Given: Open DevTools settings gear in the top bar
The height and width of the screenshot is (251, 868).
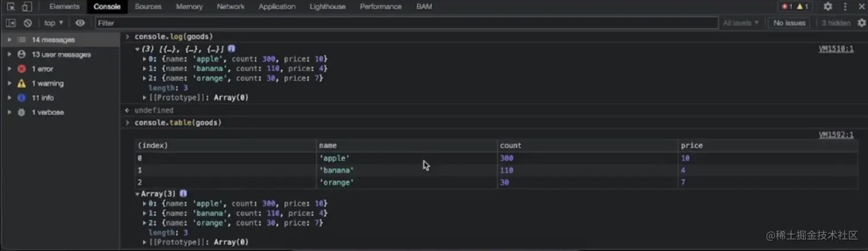Looking at the screenshot, I should [x=828, y=7].
